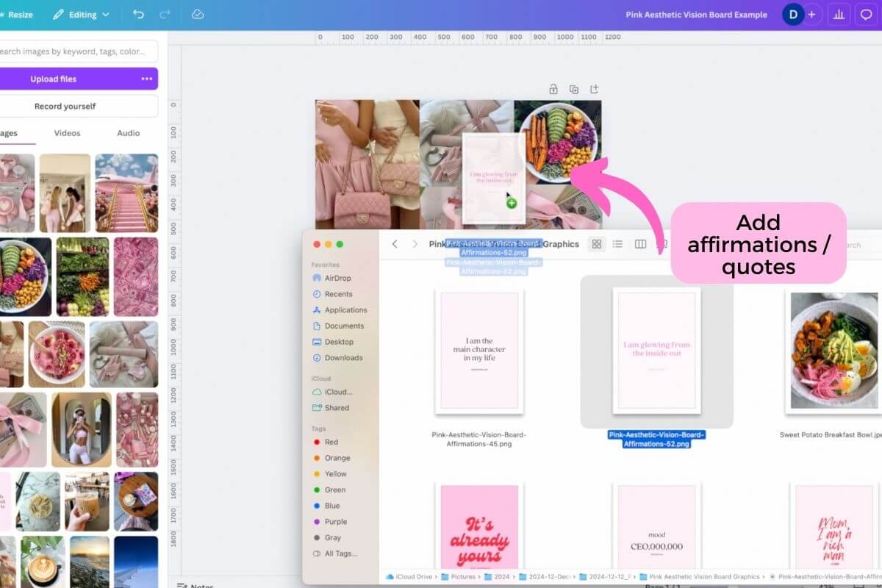Open the comments speech bubble icon
The height and width of the screenshot is (588, 882).
[x=866, y=15]
